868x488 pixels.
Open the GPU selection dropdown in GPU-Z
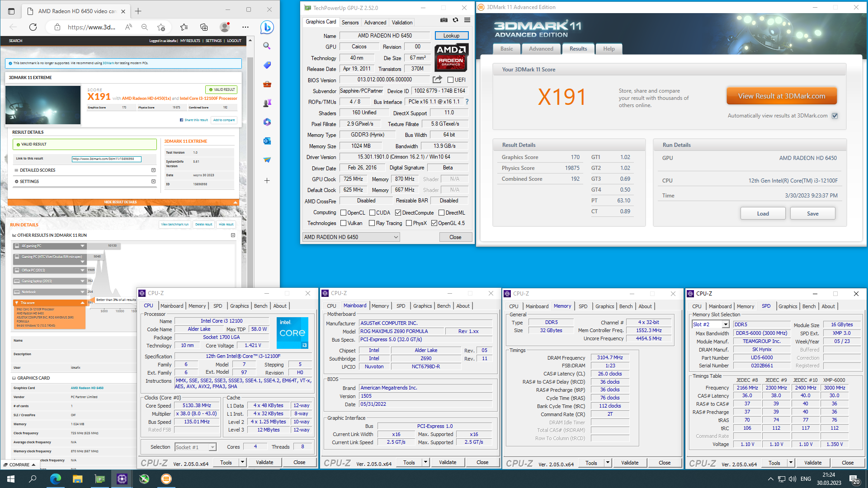[351, 237]
